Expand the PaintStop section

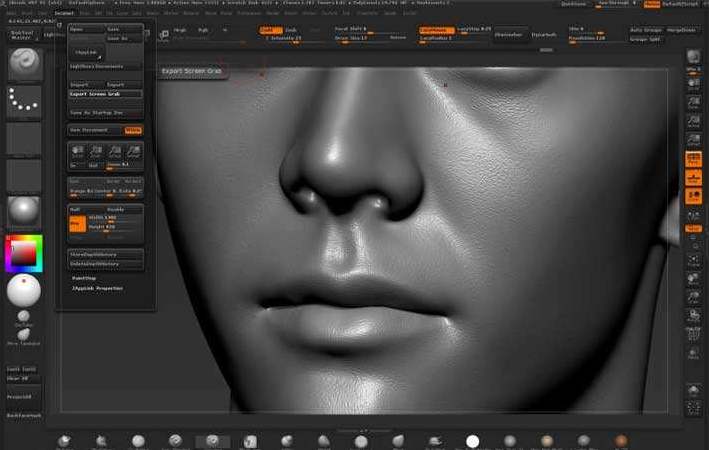pos(85,277)
